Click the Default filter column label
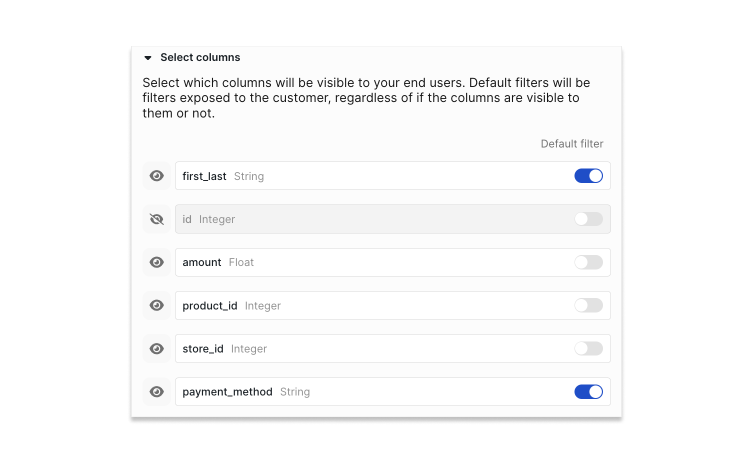This screenshot has height=464, width=753. click(572, 144)
